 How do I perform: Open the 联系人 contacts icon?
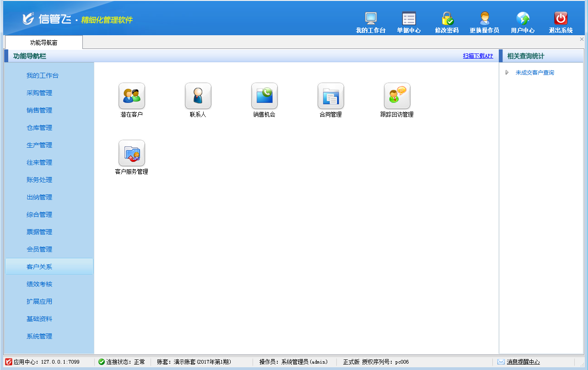click(x=198, y=96)
